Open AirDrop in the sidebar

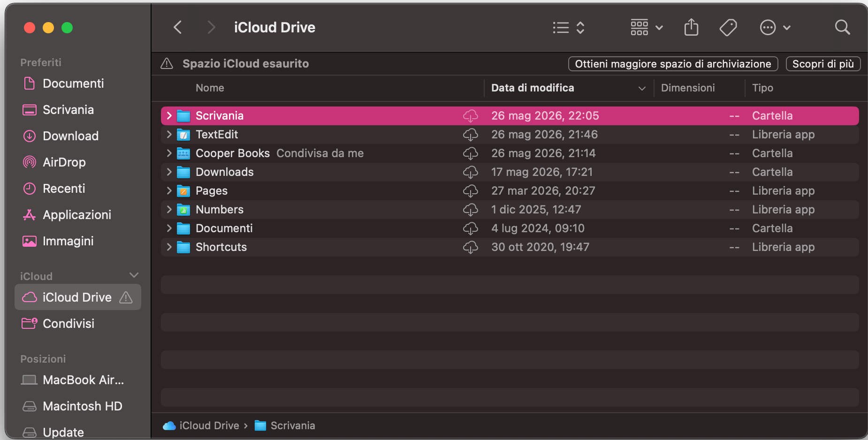point(78,162)
